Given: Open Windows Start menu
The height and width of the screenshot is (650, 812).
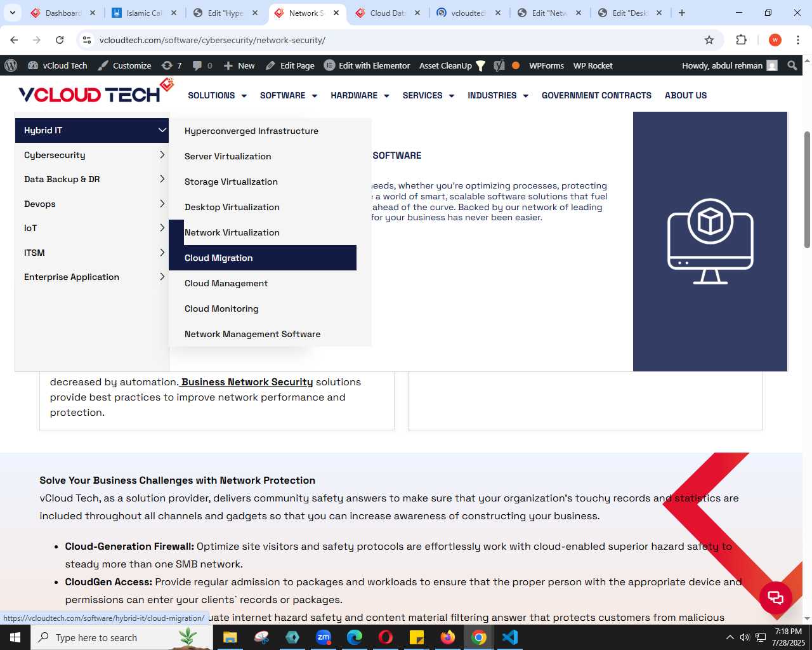Looking at the screenshot, I should (x=15, y=637).
